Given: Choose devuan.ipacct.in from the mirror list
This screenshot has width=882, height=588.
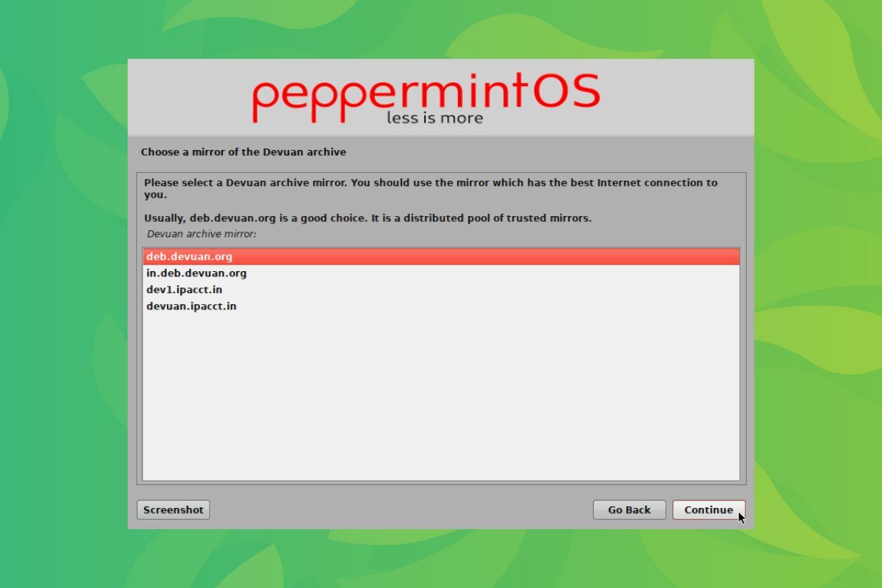Looking at the screenshot, I should 191,306.
